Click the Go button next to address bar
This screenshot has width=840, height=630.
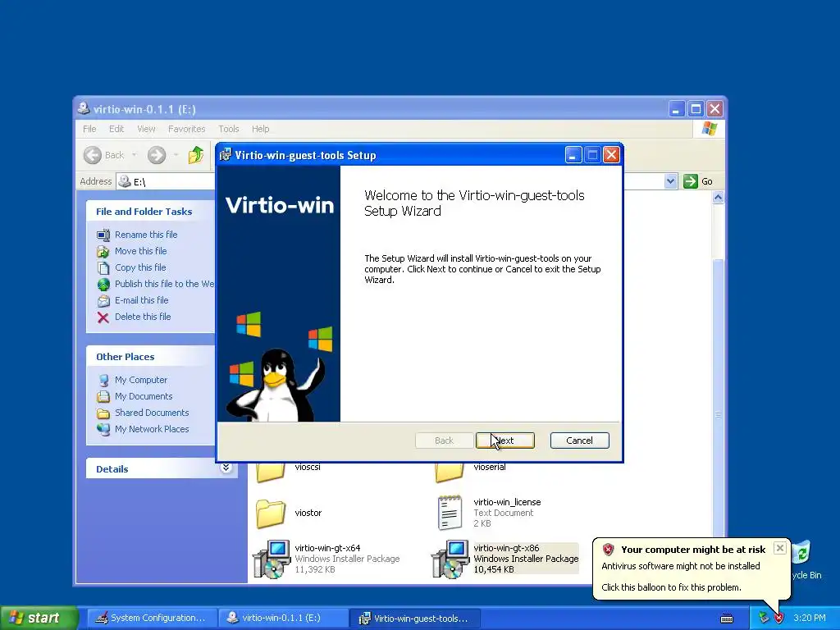click(x=698, y=181)
